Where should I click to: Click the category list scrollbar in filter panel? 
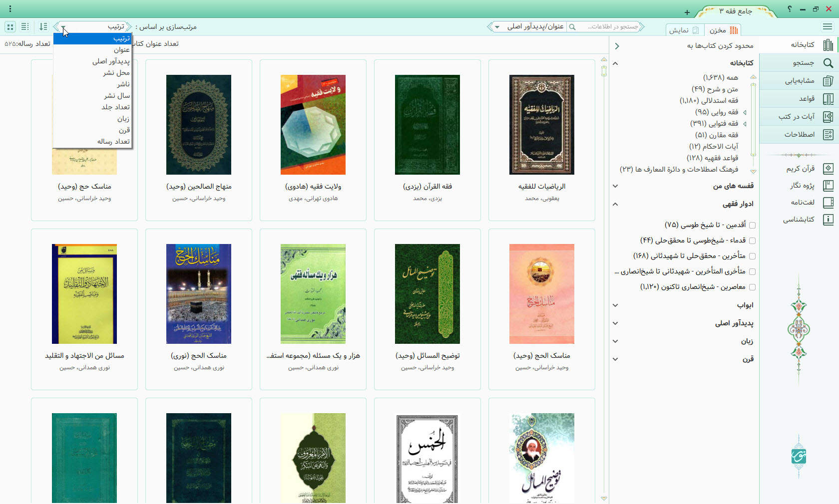(753, 120)
